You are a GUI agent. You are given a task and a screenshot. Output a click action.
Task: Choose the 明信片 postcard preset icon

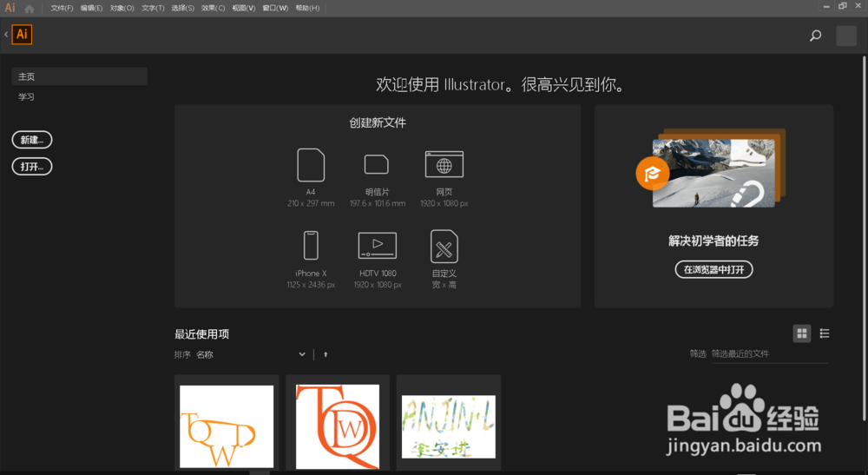coord(377,164)
